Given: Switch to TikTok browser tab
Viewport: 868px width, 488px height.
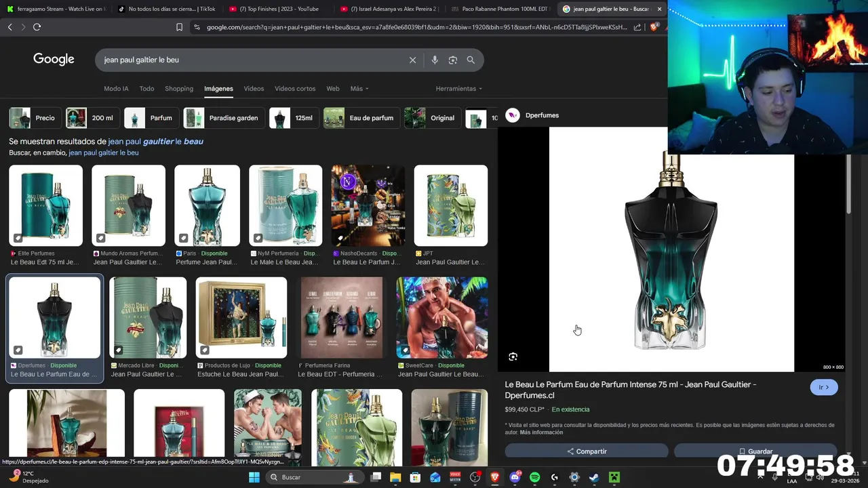Looking at the screenshot, I should (166, 9).
